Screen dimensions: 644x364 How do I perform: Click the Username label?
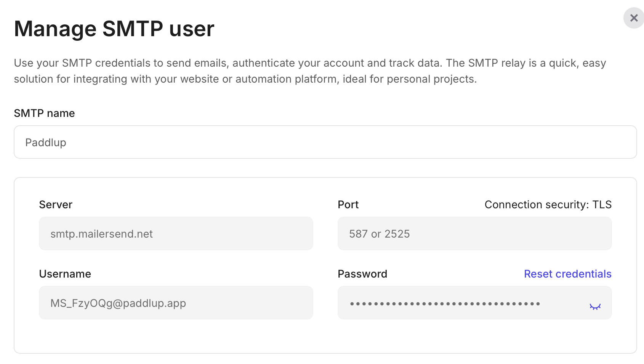point(65,274)
